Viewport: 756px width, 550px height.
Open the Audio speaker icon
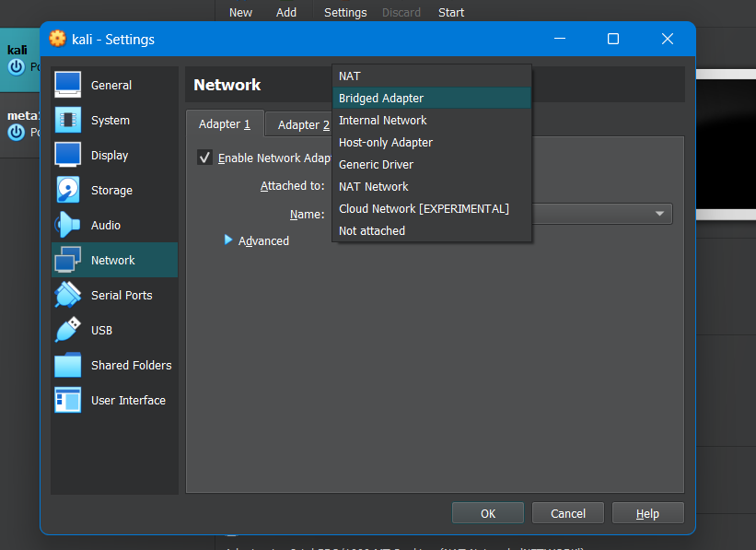click(67, 225)
